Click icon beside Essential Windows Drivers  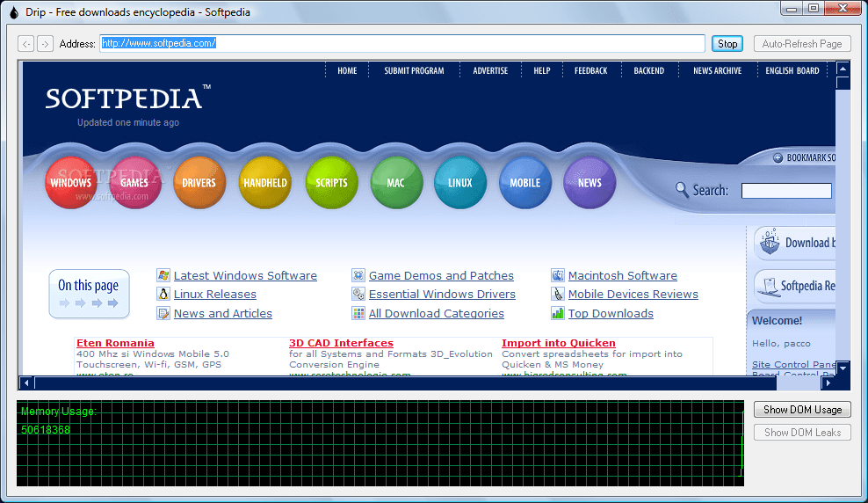point(358,295)
